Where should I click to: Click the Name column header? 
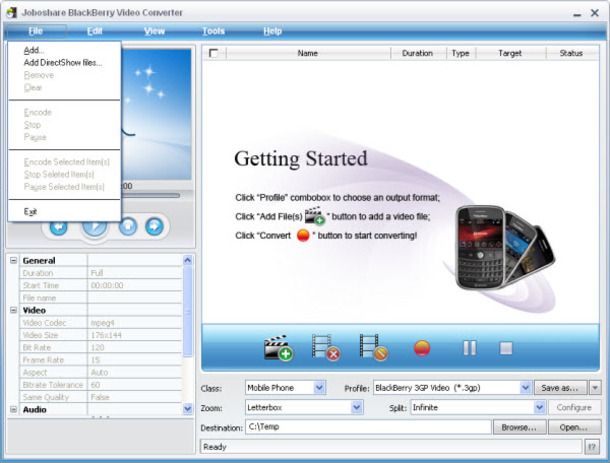(308, 53)
